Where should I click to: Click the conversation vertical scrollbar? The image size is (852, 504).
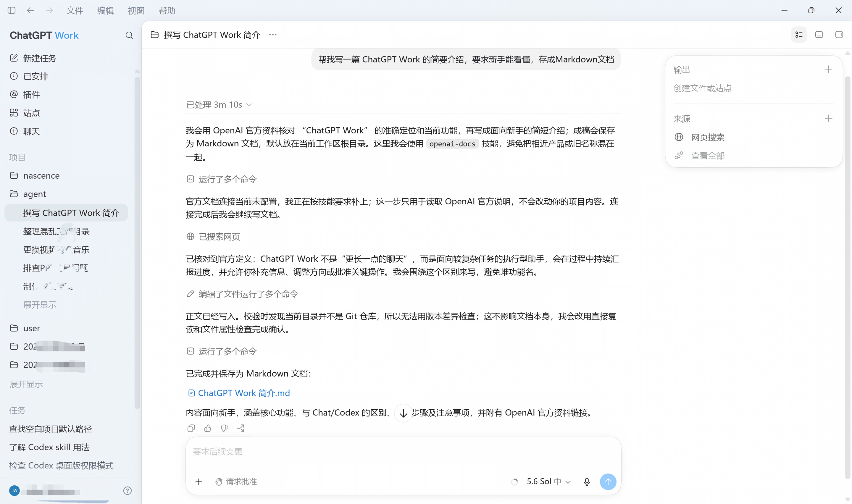tap(848, 277)
